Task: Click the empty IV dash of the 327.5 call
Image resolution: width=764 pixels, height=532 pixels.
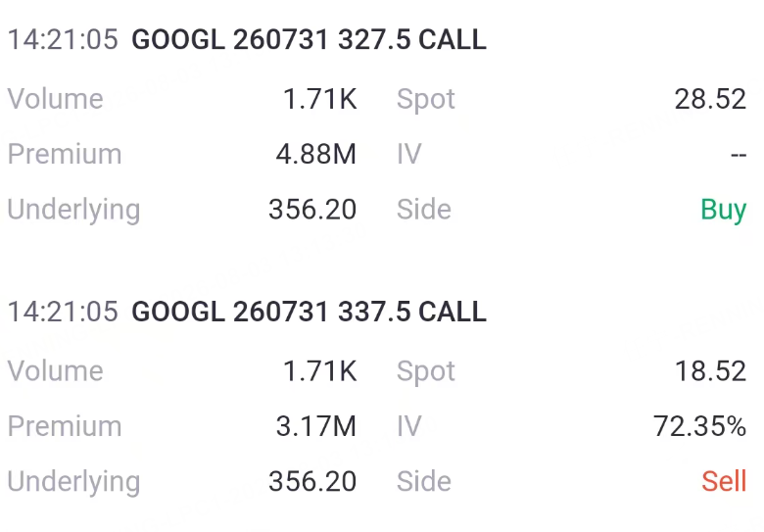Action: 739,155
